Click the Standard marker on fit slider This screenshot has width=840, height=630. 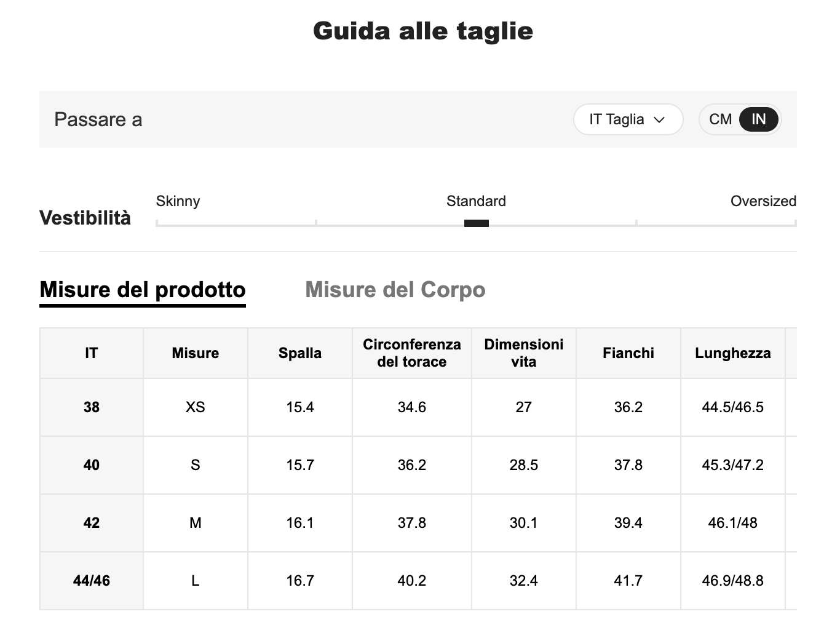pos(476,223)
